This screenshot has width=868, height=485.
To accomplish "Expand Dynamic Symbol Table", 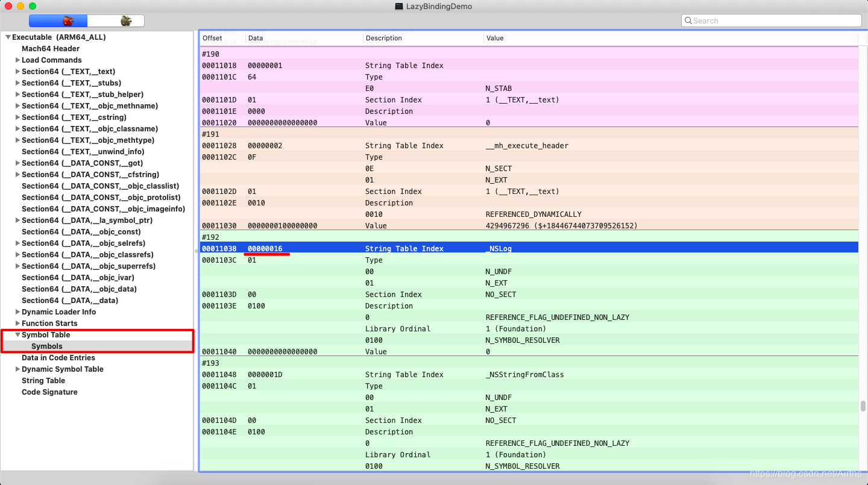I will coord(17,369).
